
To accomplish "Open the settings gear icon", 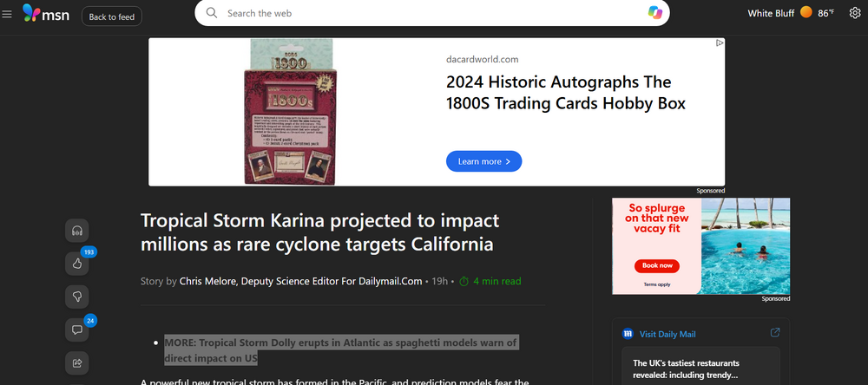I will coord(855,13).
